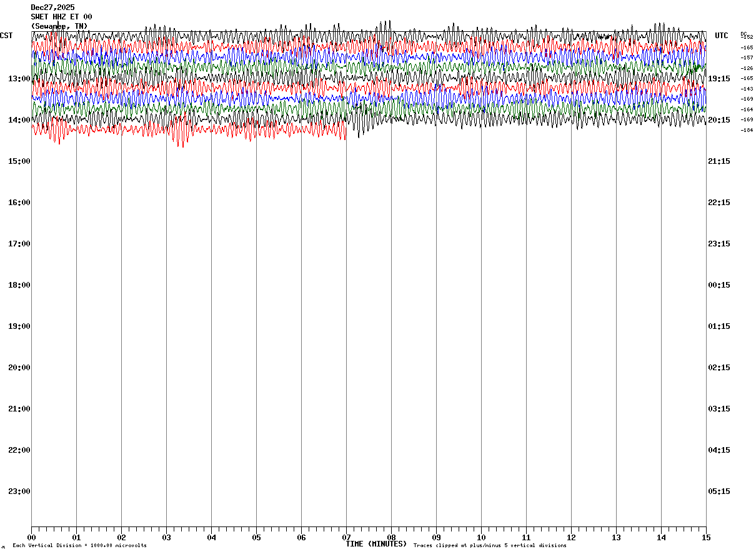Select the 23:00 CST time label
756x554 pixels.
19,491
